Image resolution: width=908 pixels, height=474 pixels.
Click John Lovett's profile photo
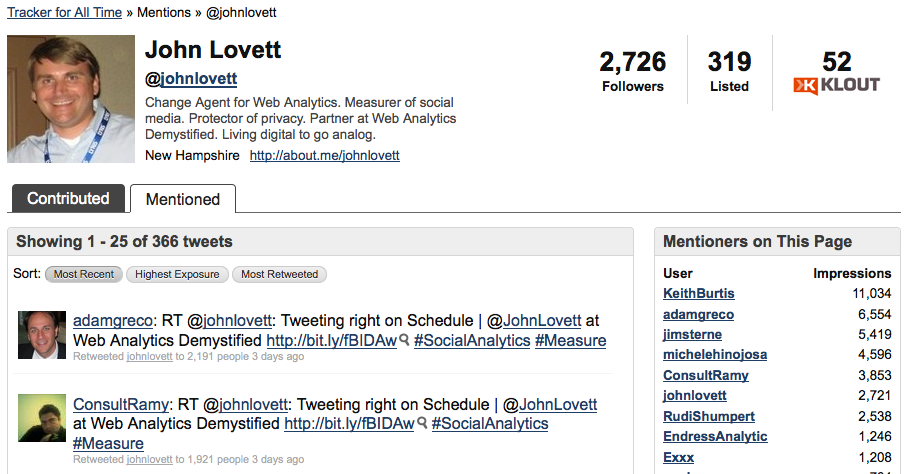point(71,99)
